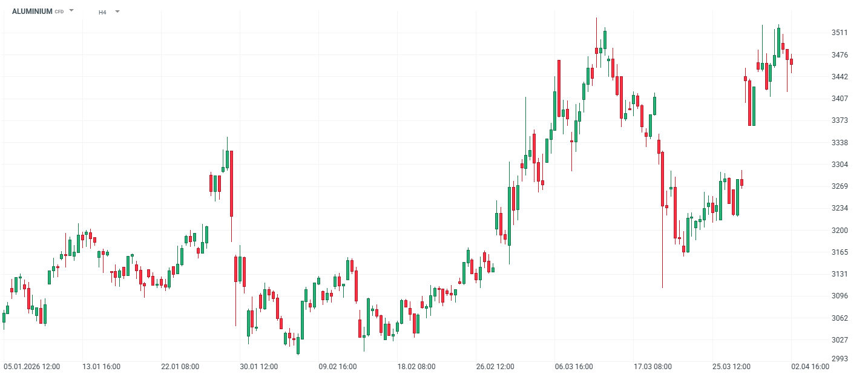Click the CFD tag beside ALUMINIUM
The width and height of the screenshot is (868, 377).
(x=59, y=12)
